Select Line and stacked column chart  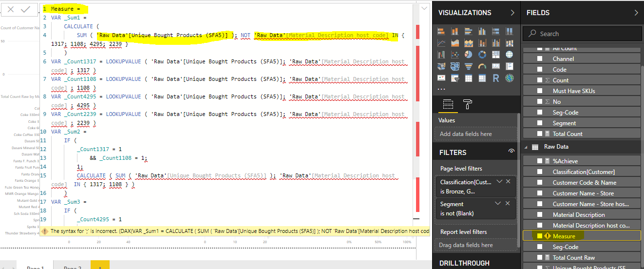[482, 43]
